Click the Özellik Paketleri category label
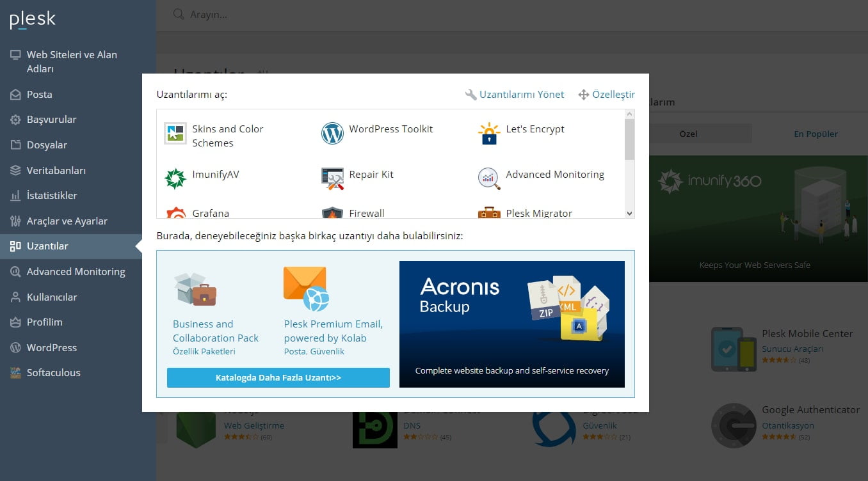 coord(204,352)
